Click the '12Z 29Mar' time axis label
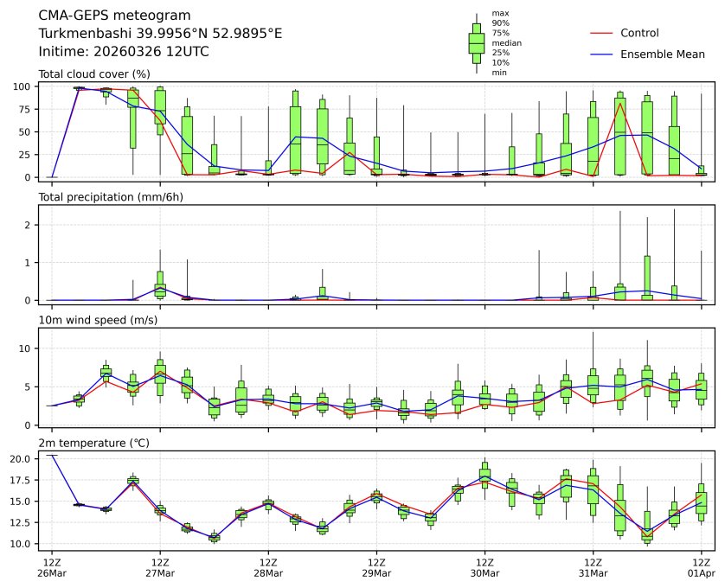This screenshot has width=725, height=588. pyautogui.click(x=376, y=568)
